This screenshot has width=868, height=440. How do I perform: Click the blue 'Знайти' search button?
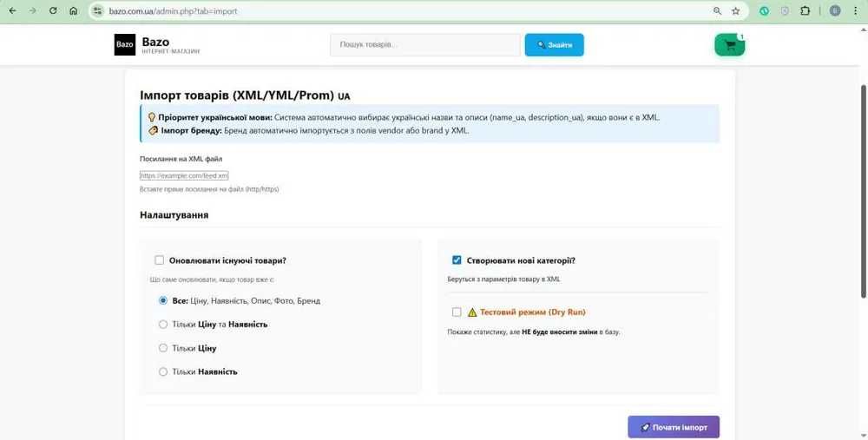(554, 45)
